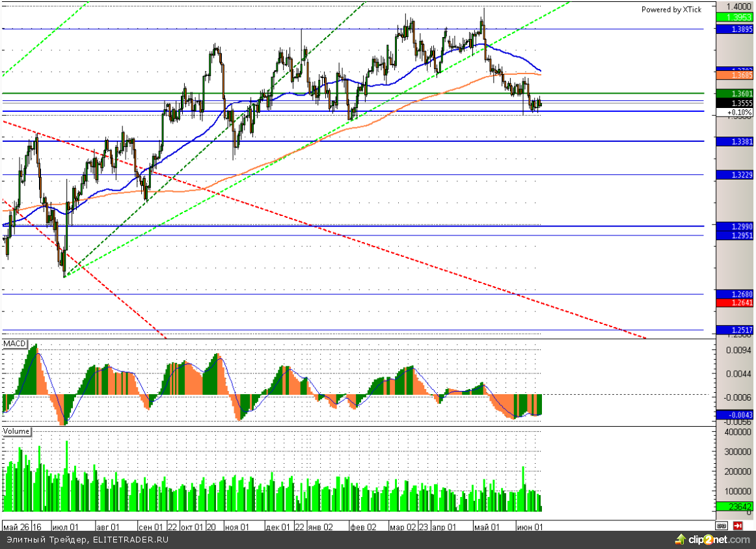Click the dark green 1.3601 price label
Screen dimensions: 756x549
tap(734, 94)
